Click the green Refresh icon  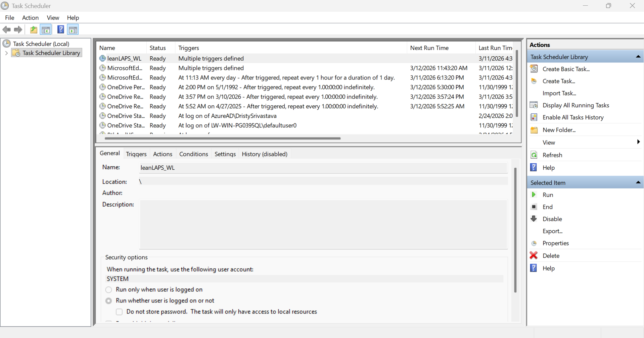pyautogui.click(x=534, y=155)
